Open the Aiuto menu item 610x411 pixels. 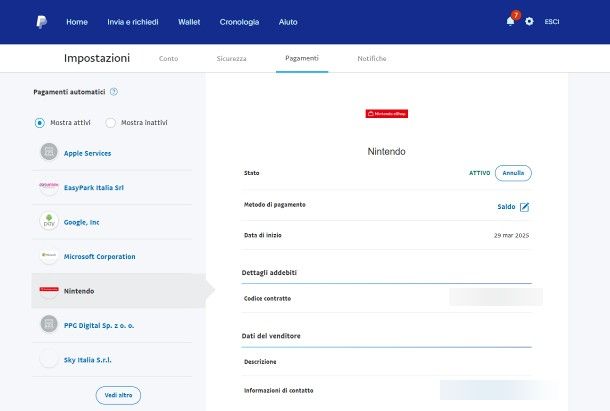(x=288, y=22)
